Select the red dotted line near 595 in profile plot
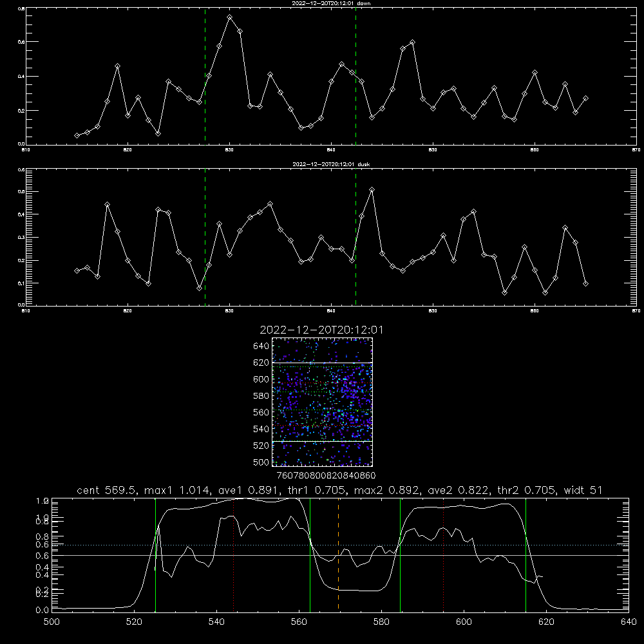The image size is (644, 644). tap(444, 554)
